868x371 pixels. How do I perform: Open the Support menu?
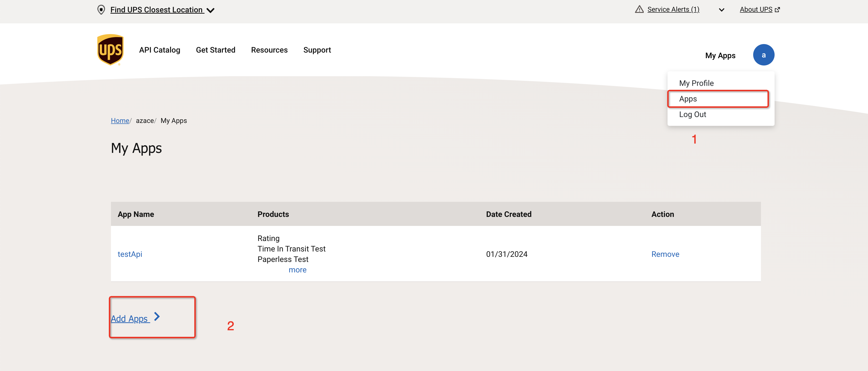(x=317, y=50)
